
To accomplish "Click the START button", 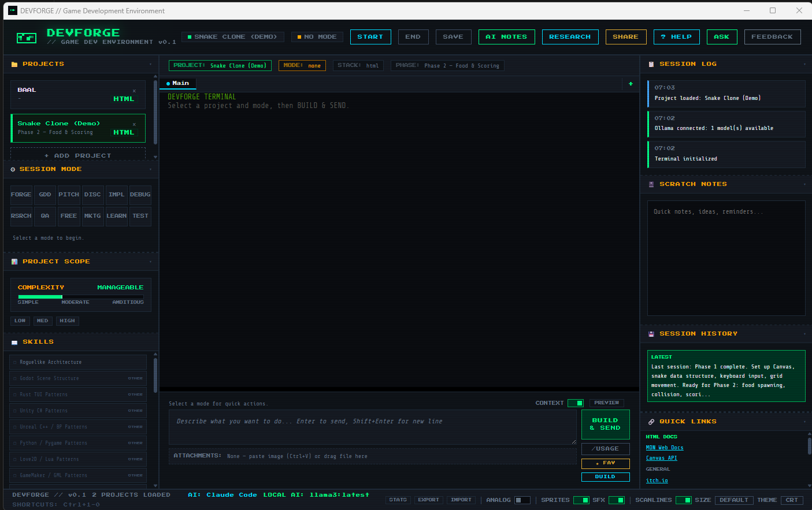I will [x=370, y=37].
